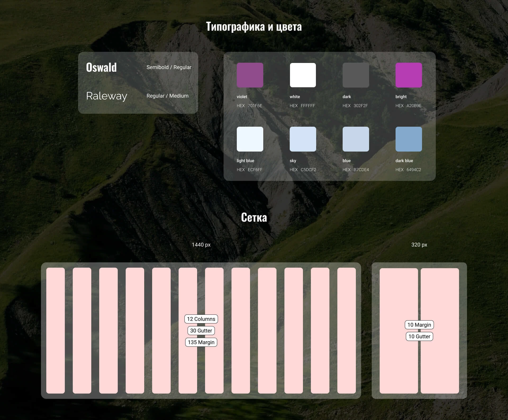508x420 pixels.
Task: Click the light blue color swatch
Action: pyautogui.click(x=250, y=139)
